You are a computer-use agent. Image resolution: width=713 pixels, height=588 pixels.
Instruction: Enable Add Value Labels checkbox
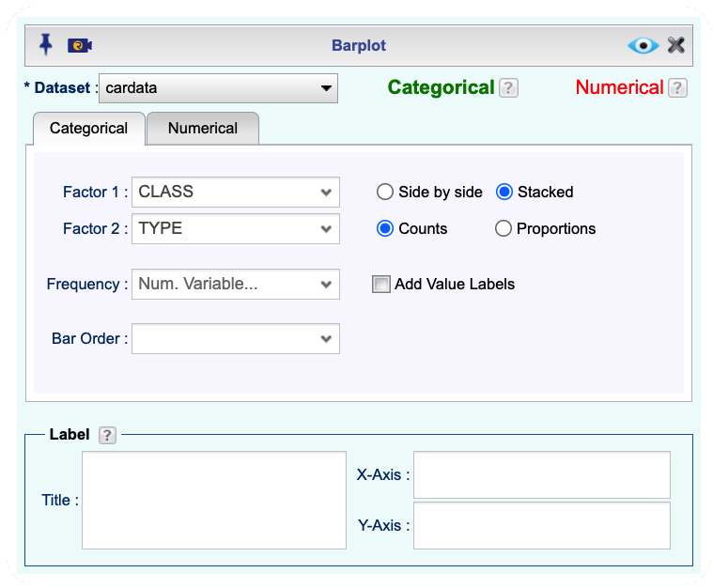[x=381, y=285]
